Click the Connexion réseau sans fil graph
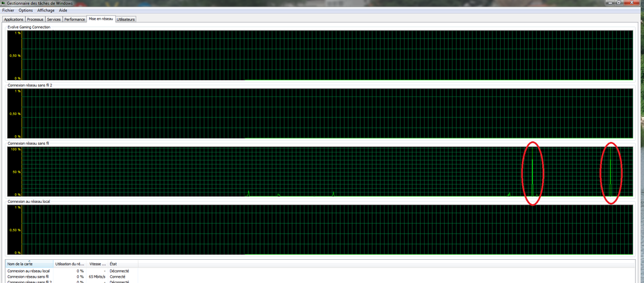This screenshot has height=283, width=644. tap(320, 171)
